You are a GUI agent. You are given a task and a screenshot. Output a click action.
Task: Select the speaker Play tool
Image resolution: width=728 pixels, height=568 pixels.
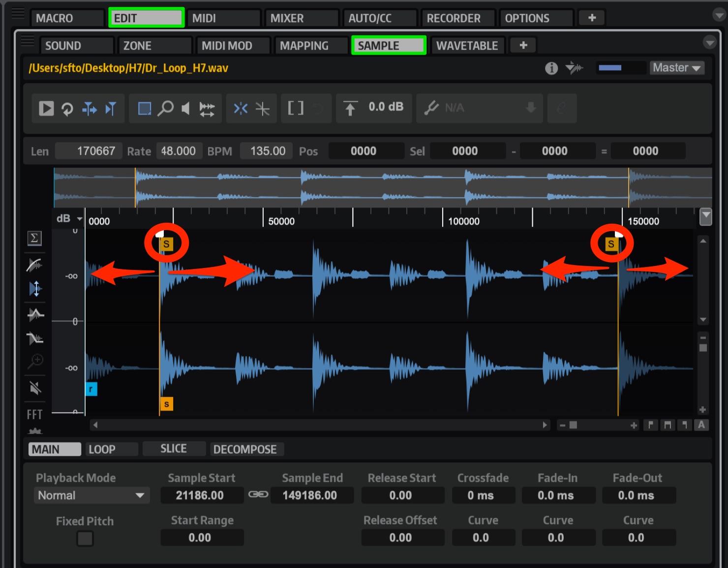pyautogui.click(x=185, y=108)
